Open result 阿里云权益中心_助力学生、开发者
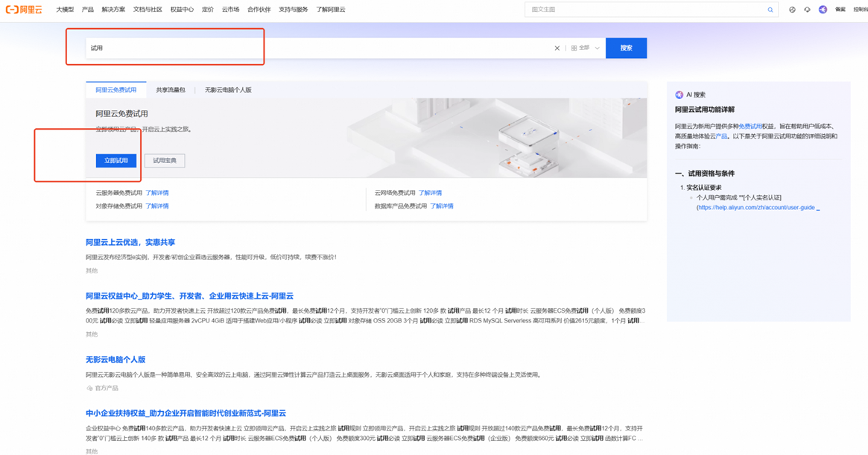 (190, 296)
